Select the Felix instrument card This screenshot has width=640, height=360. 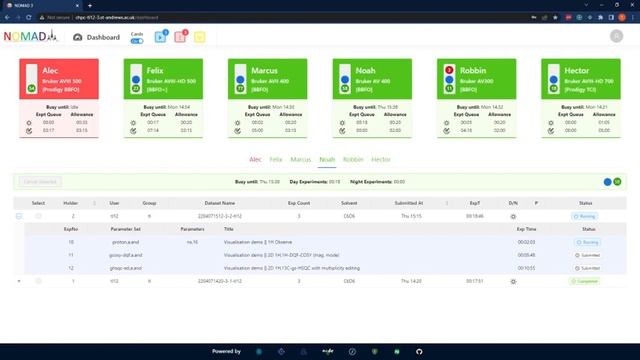(x=163, y=98)
